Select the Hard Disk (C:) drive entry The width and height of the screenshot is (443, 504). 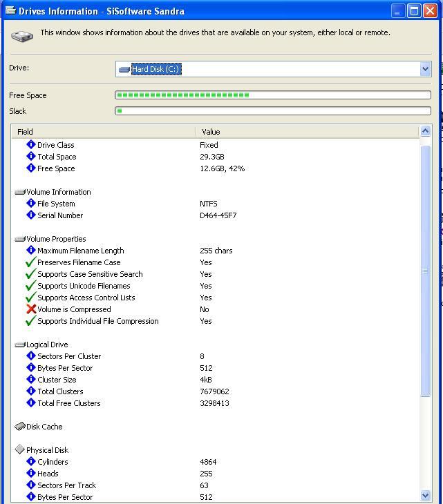[x=156, y=69]
